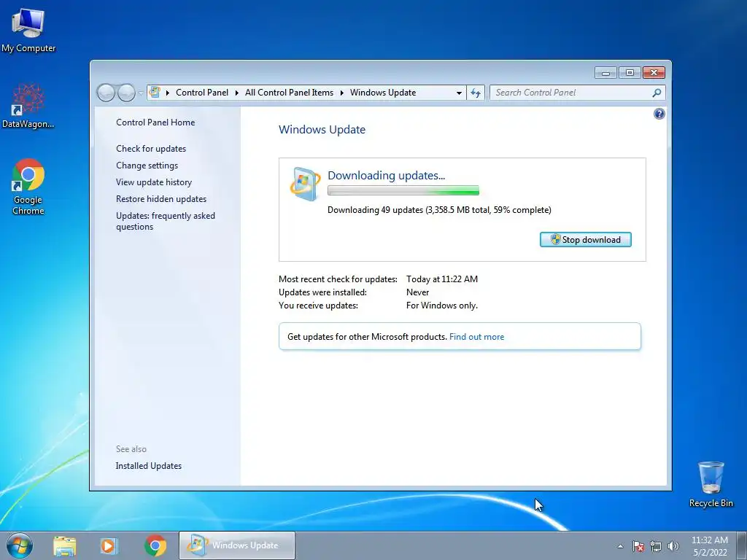Click 'Today at 11:22 AM' text

[x=442, y=279]
